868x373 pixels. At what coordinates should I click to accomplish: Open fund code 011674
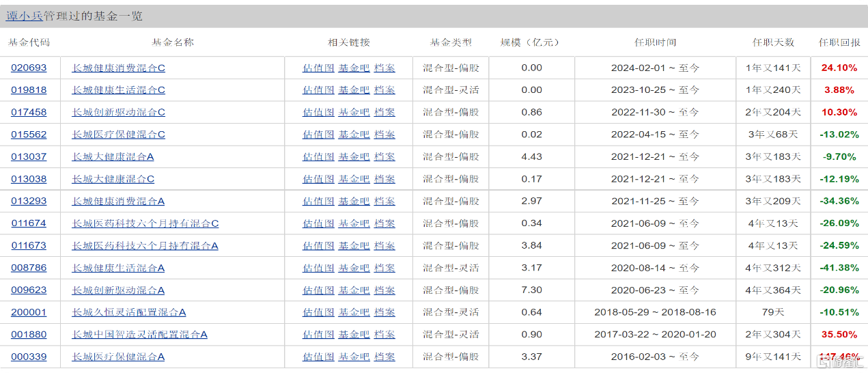coord(29,223)
